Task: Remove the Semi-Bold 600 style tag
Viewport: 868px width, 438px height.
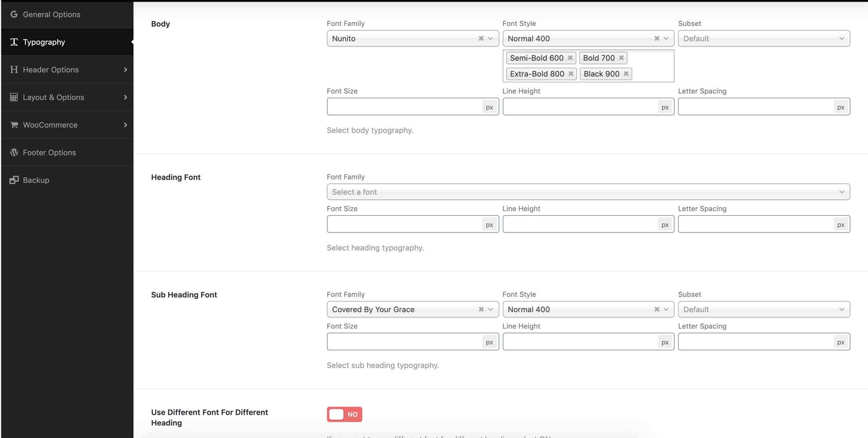Action: click(x=570, y=58)
